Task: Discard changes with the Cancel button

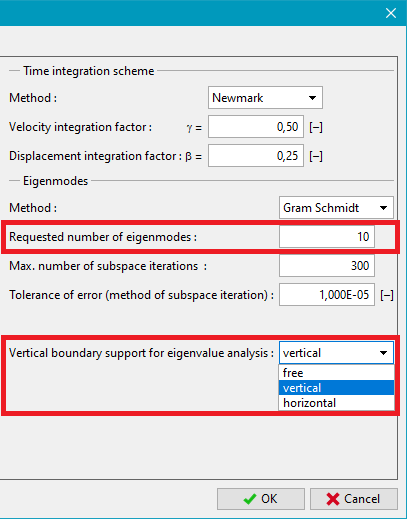Action: (354, 499)
